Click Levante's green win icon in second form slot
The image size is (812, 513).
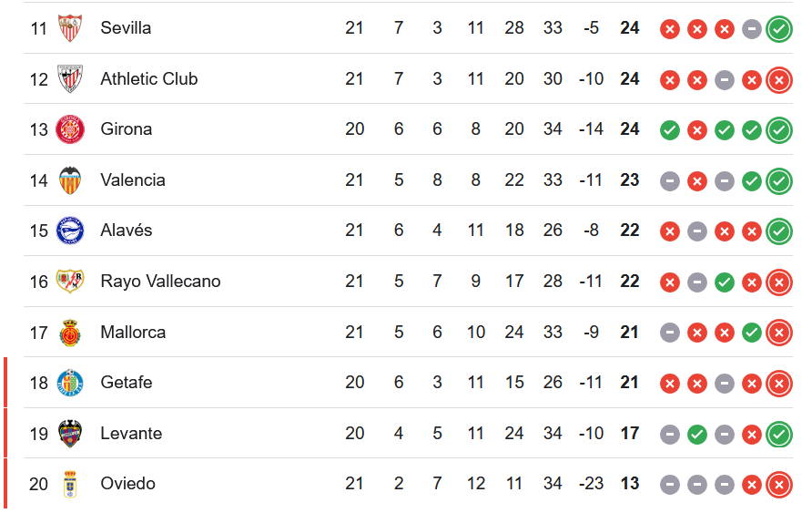click(x=697, y=435)
